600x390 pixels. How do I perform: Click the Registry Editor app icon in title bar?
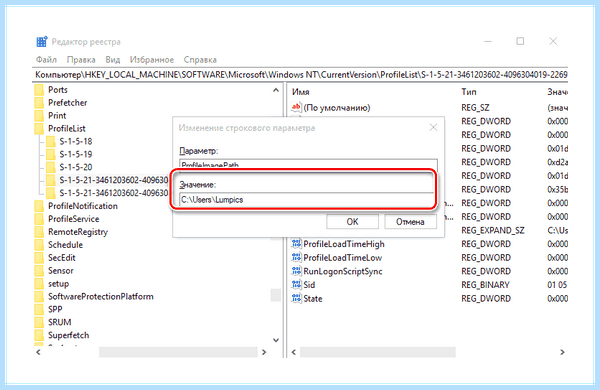tap(42, 41)
